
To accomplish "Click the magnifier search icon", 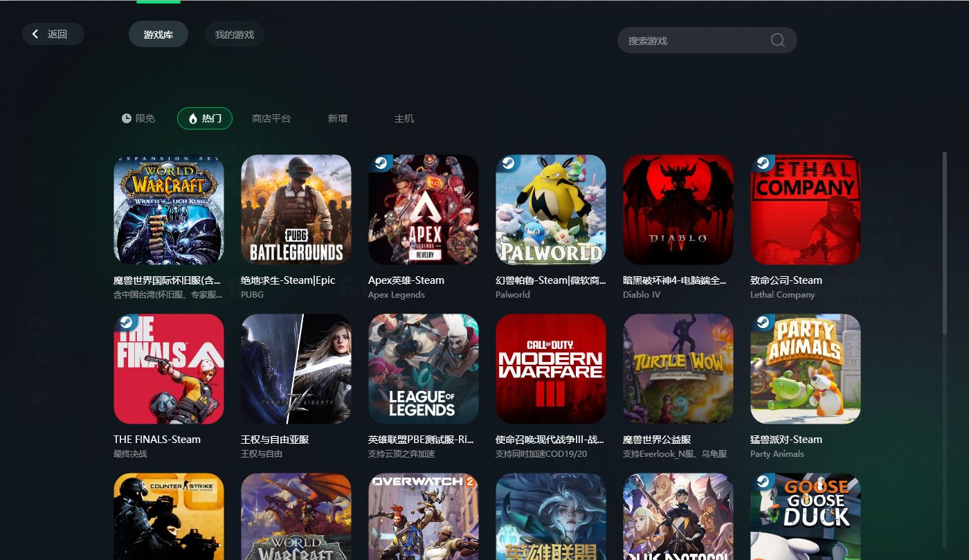I will point(777,40).
